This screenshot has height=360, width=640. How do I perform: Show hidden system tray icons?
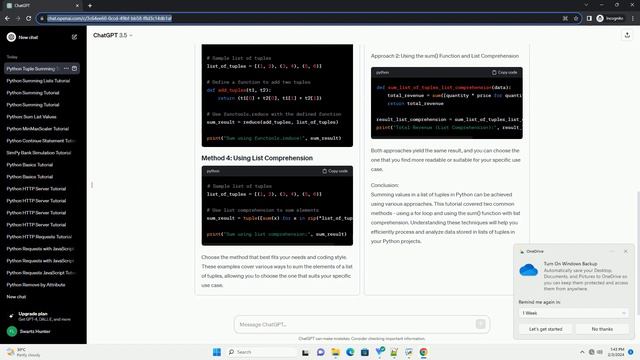coord(582,352)
